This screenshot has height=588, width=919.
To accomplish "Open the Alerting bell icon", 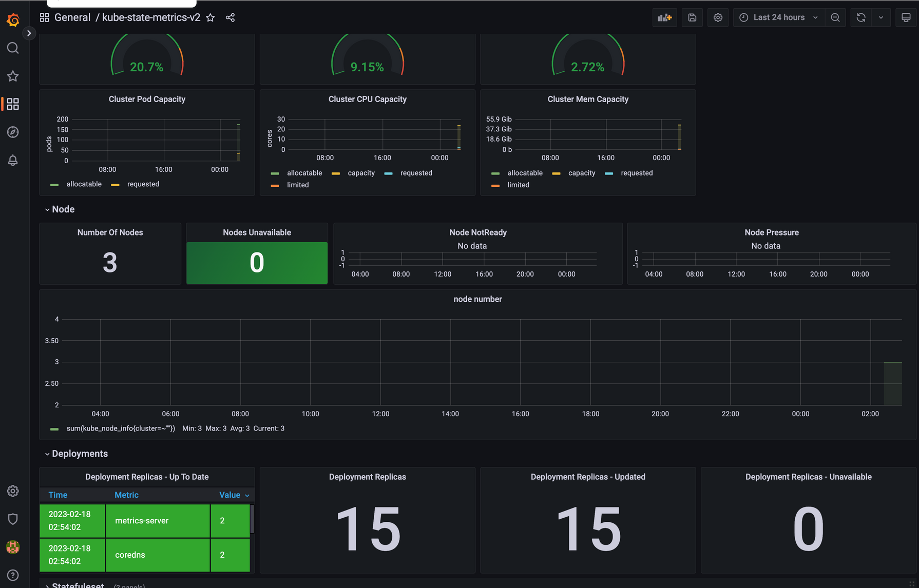I will click(x=13, y=160).
